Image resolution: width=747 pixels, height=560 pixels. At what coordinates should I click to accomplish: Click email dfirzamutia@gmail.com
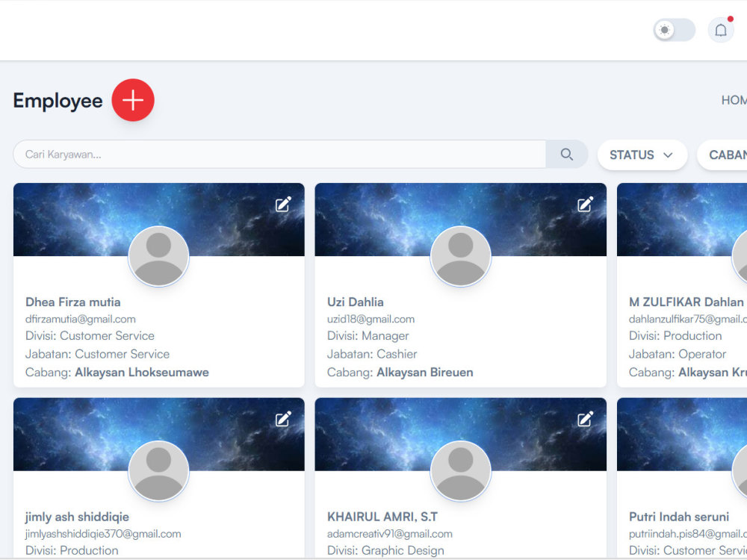81,319
